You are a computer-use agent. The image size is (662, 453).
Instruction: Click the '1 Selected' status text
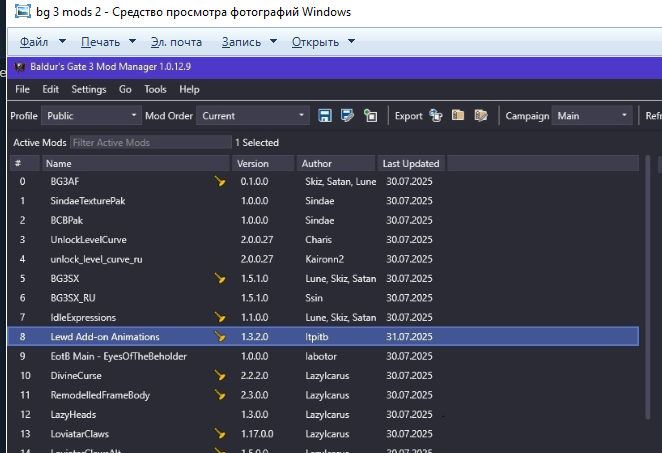pos(257,143)
